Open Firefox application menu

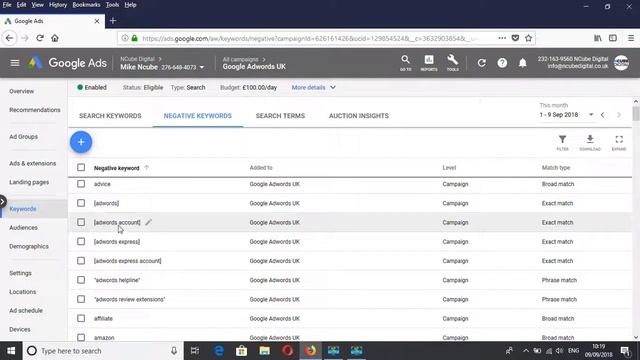[631, 38]
